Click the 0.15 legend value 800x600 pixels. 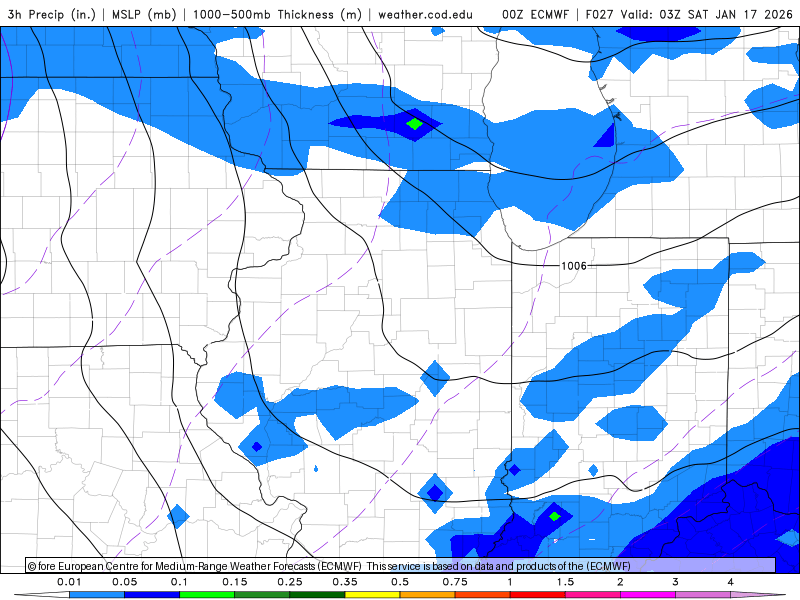(x=235, y=582)
